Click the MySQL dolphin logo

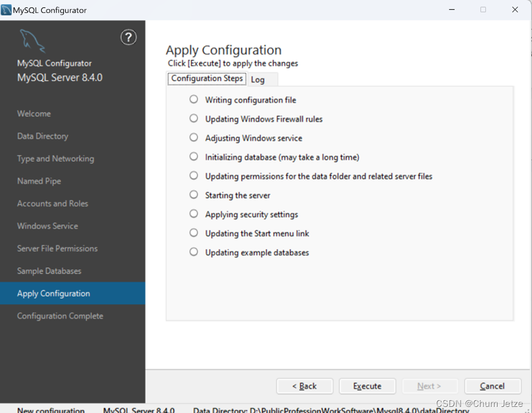coord(32,40)
